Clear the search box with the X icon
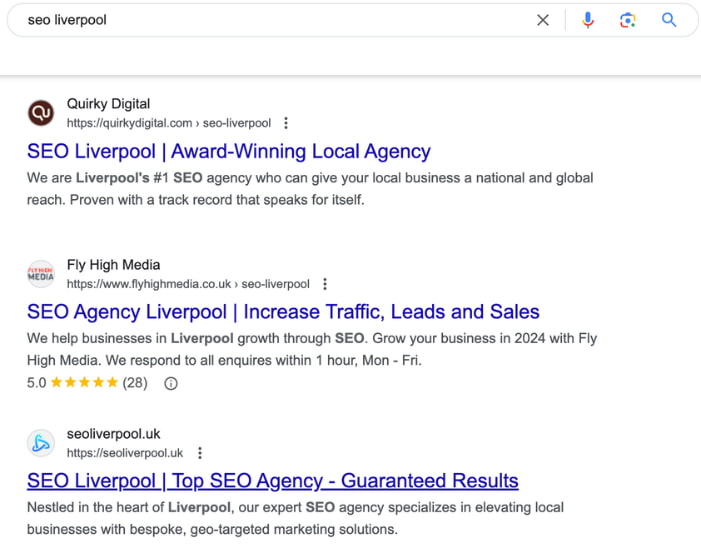The image size is (701, 553). 543,20
